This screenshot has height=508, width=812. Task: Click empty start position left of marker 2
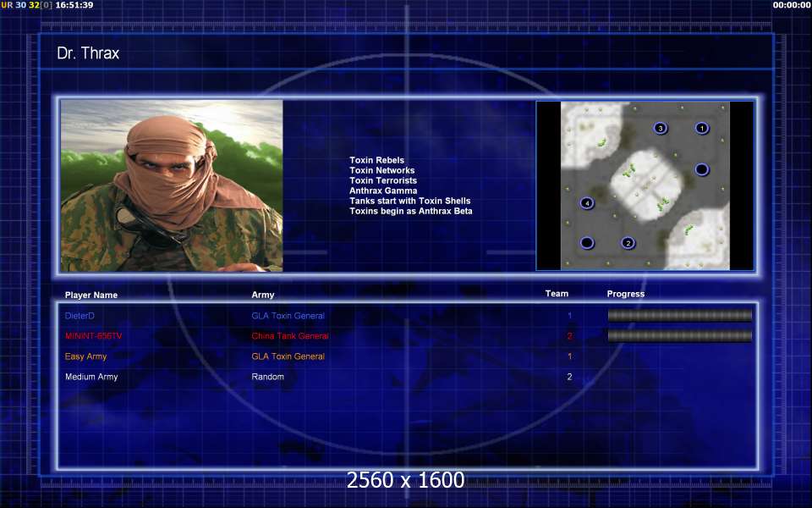coord(587,243)
